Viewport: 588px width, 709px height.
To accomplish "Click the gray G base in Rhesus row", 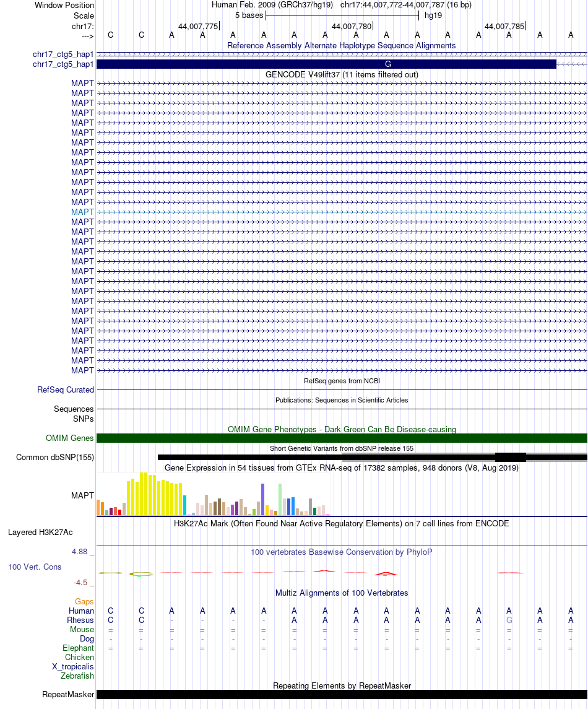I will 509,620.
